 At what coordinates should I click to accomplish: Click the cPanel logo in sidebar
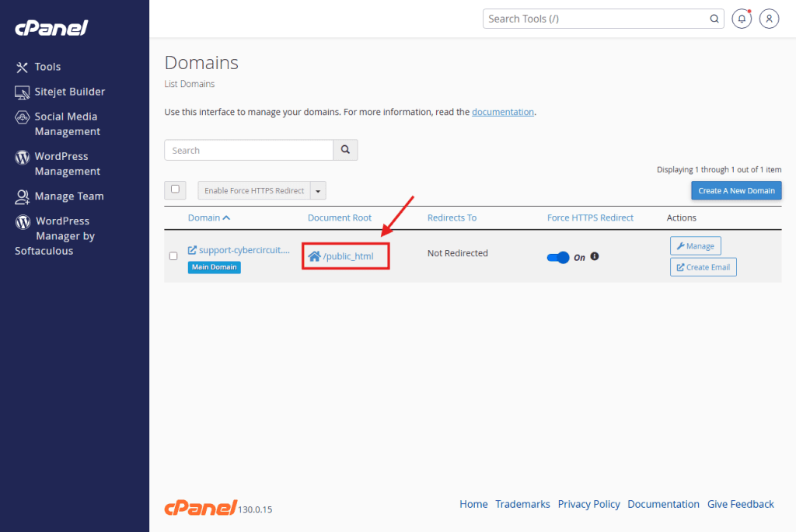tap(51, 29)
